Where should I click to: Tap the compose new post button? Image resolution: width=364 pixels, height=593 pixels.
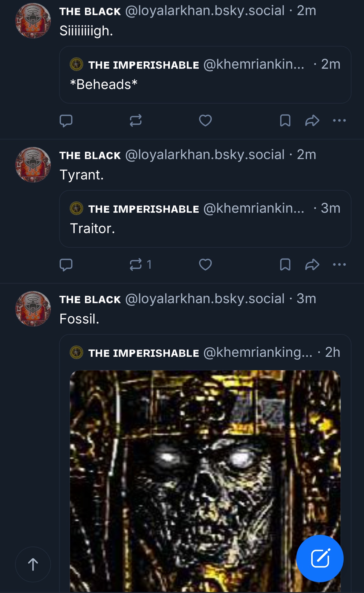pos(320,559)
